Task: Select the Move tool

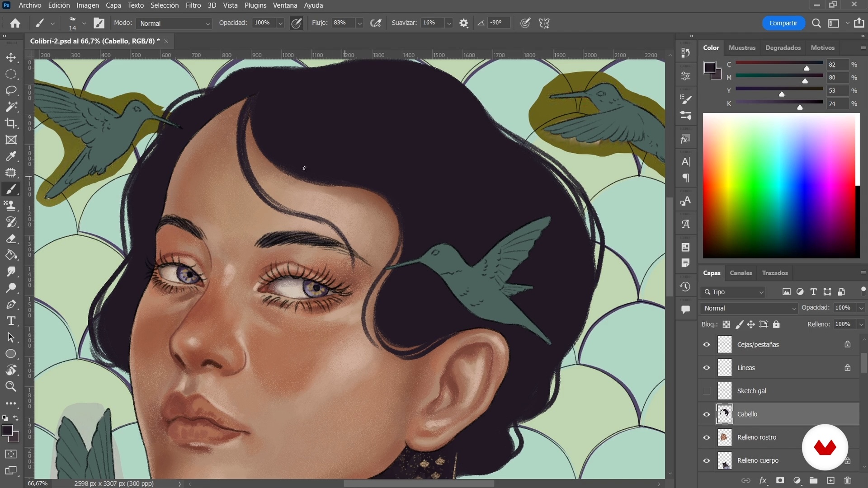Action: click(x=11, y=57)
